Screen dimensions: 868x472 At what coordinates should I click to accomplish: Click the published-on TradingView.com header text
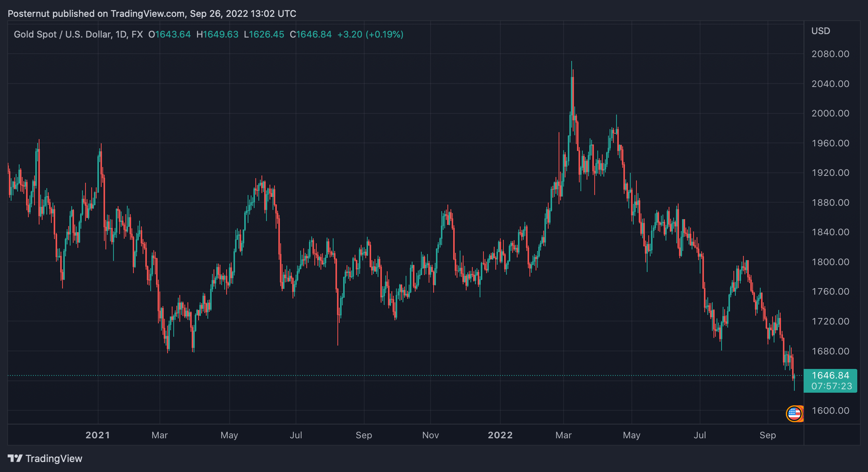coord(152,14)
